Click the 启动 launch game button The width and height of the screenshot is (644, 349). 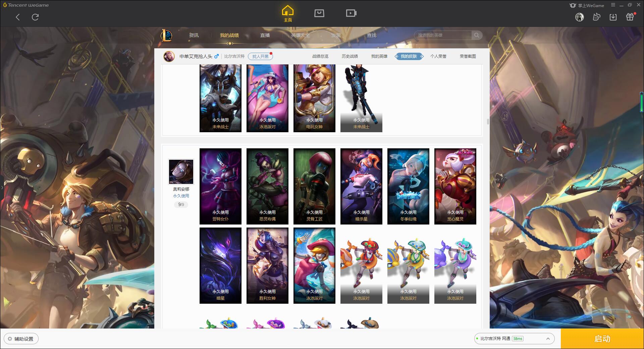[x=602, y=339]
